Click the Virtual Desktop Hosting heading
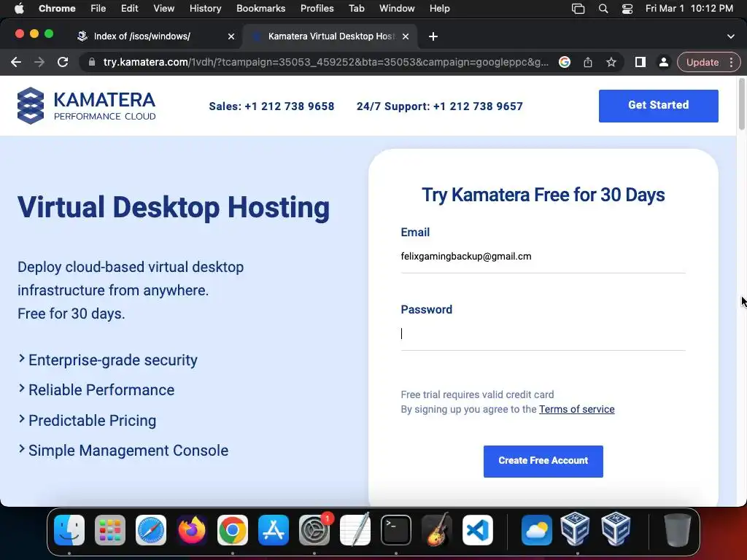The image size is (747, 560). tap(174, 208)
